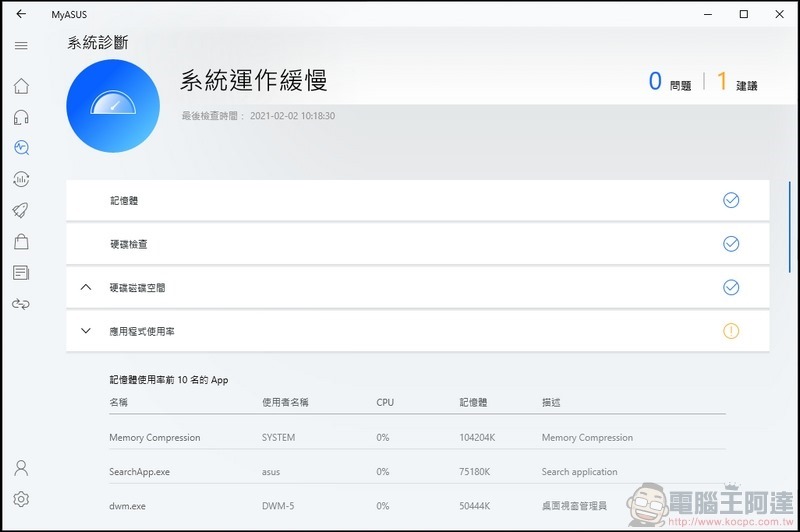Open the shopping bag deals icon
Image resolution: width=800 pixels, height=532 pixels.
pos(21,241)
